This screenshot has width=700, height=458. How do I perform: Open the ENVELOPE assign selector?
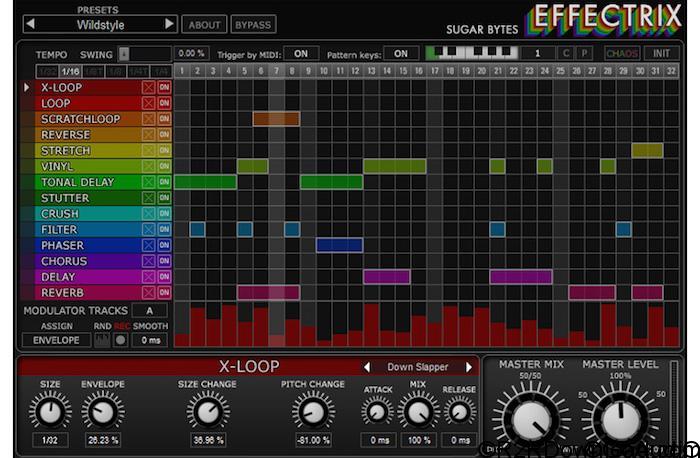(56, 340)
